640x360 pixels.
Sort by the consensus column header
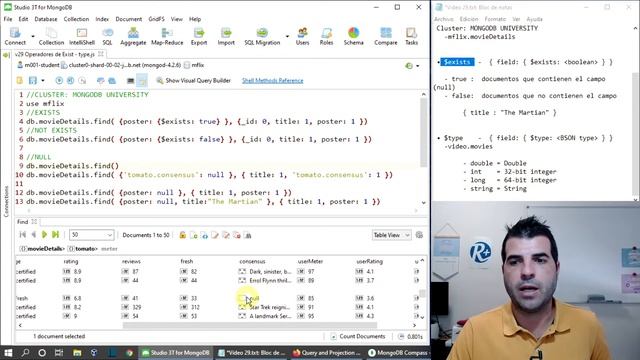252,261
